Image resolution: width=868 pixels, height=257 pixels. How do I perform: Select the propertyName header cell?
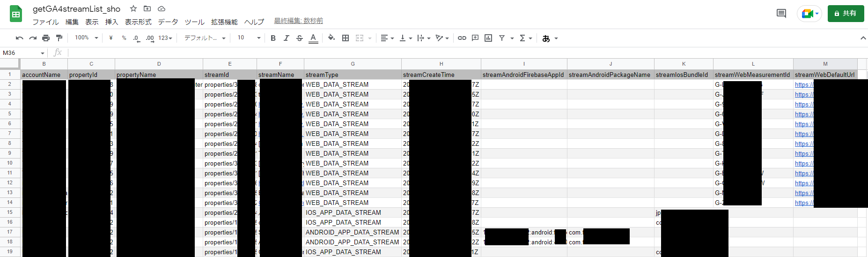[x=159, y=75]
